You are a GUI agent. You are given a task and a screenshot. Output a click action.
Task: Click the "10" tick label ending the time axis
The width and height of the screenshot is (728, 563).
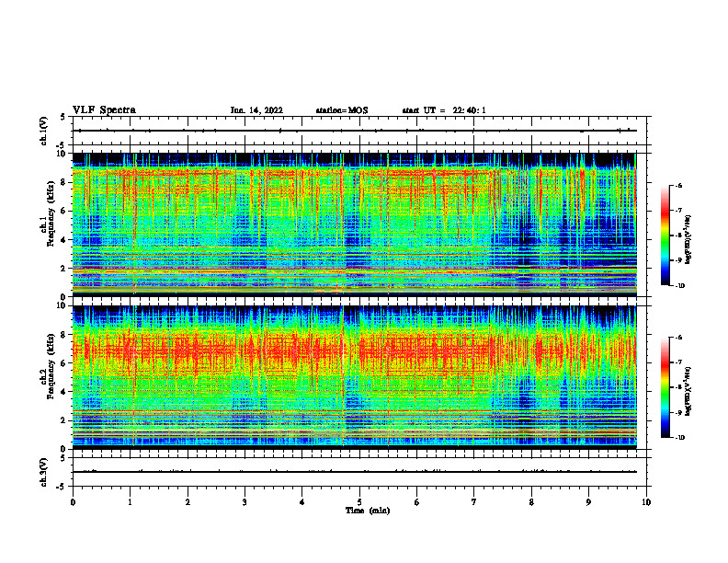[x=646, y=502]
